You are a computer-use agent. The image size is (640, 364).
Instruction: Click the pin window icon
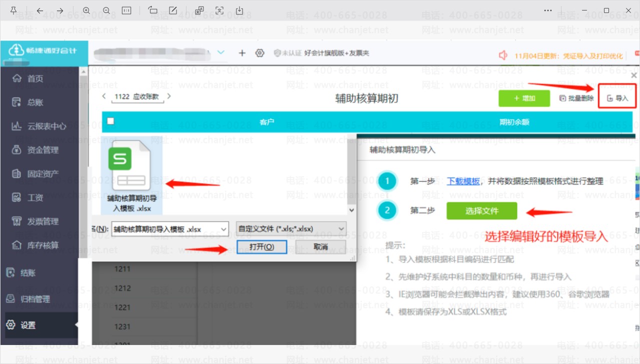pyautogui.click(x=13, y=10)
